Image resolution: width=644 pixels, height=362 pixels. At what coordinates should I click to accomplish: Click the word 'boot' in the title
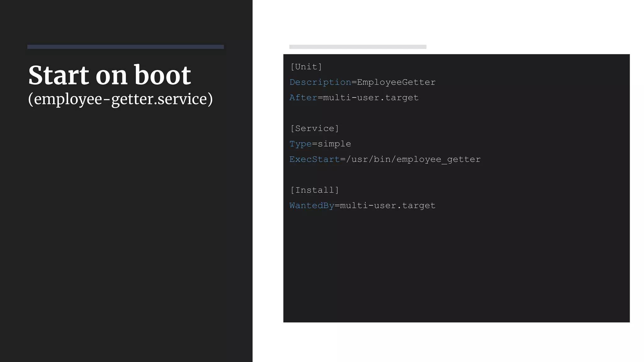pyautogui.click(x=163, y=75)
